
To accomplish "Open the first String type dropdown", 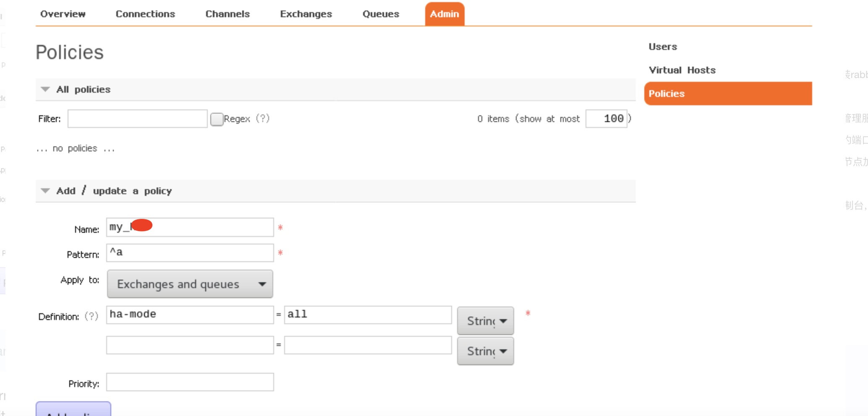I will tap(485, 320).
